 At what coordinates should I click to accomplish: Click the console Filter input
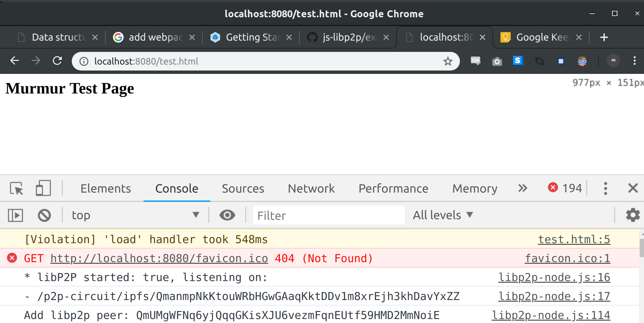point(329,215)
